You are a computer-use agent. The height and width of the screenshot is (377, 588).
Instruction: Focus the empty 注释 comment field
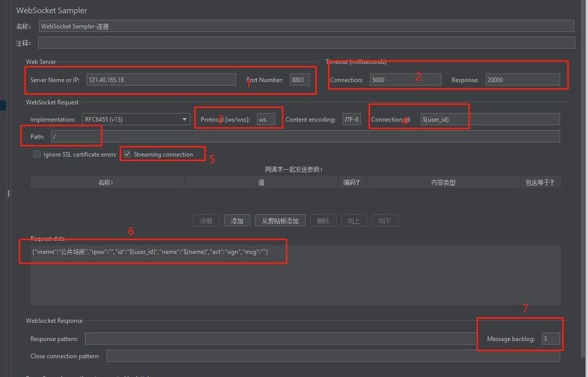pyautogui.click(x=306, y=43)
